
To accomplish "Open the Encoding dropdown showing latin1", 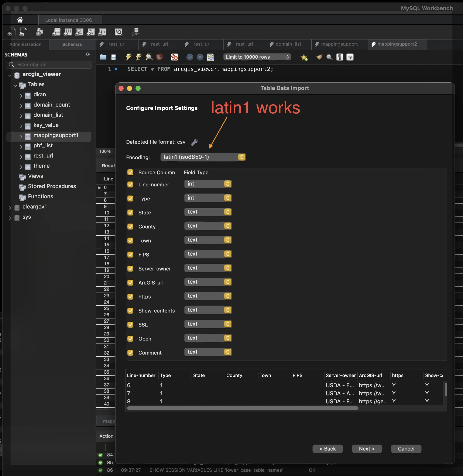I will click(203, 157).
